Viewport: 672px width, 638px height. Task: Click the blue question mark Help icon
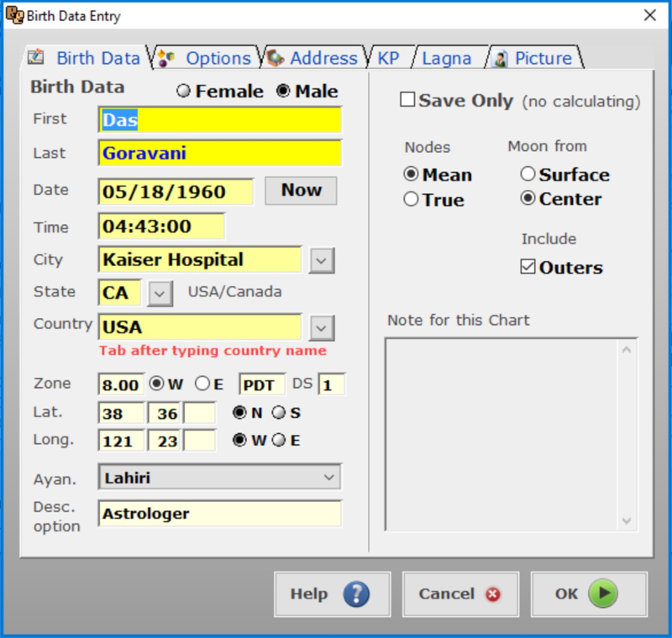pos(356,594)
